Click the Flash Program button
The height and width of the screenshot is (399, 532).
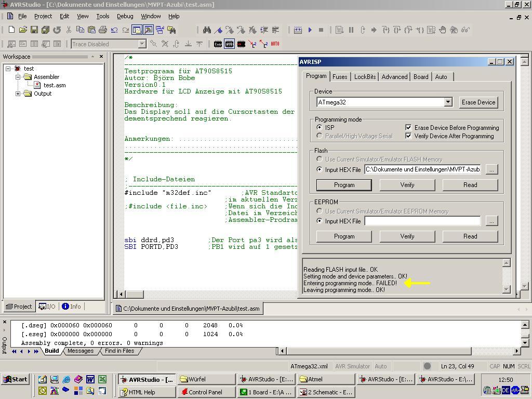[x=344, y=185]
